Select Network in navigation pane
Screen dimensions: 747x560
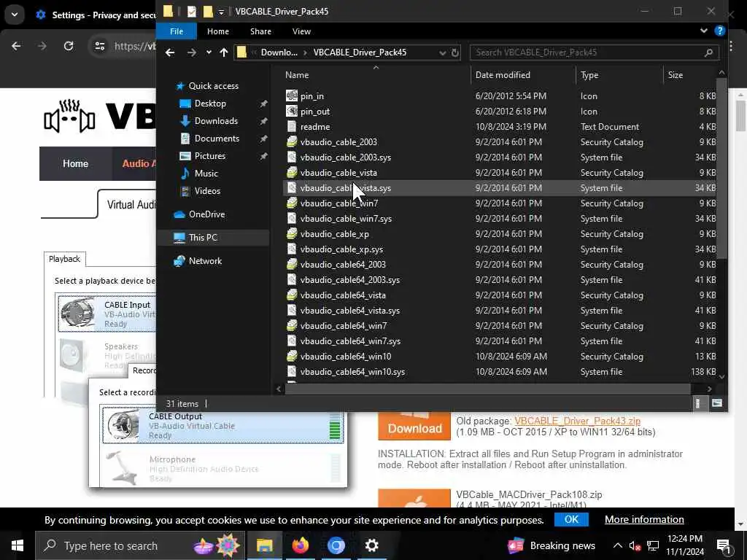point(205,261)
